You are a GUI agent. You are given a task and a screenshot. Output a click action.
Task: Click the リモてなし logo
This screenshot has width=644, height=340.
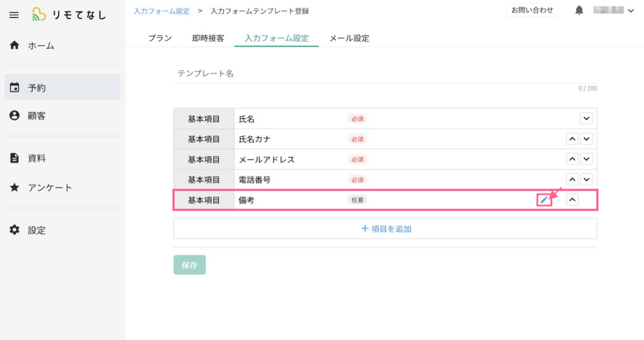[69, 15]
